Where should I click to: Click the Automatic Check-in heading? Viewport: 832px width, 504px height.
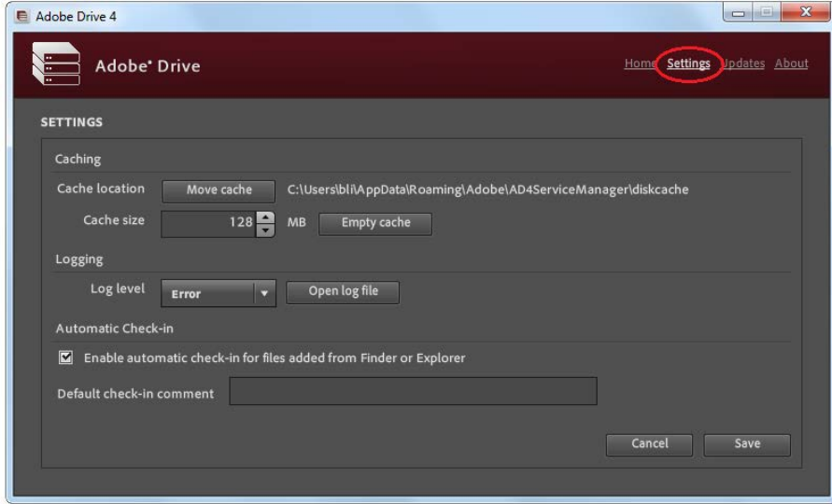[x=115, y=329]
